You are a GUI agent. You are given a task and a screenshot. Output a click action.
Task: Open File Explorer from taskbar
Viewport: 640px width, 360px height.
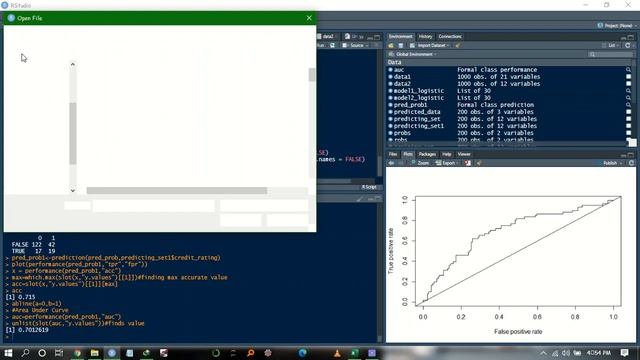point(95,353)
